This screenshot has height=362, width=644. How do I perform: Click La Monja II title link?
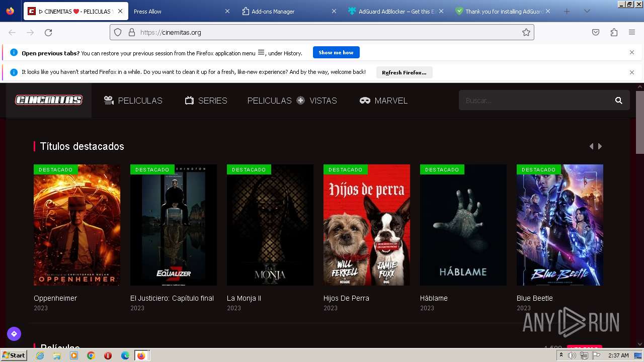244,298
